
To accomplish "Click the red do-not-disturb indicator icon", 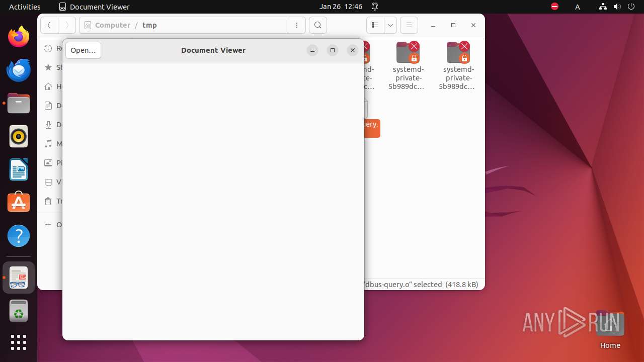I will coord(554,7).
